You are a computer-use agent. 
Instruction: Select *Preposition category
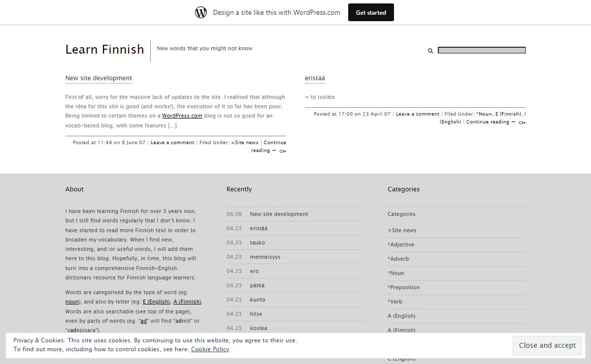pos(404,287)
